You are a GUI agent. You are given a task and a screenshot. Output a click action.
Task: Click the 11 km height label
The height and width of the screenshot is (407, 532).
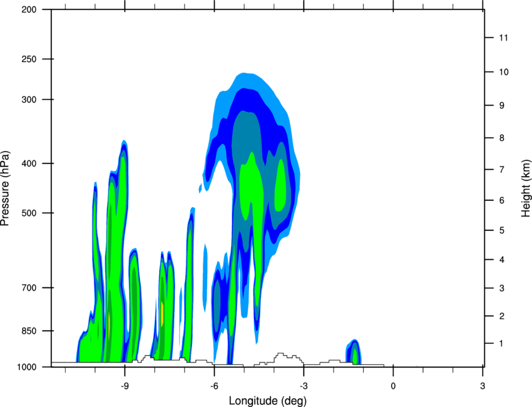[503, 38]
